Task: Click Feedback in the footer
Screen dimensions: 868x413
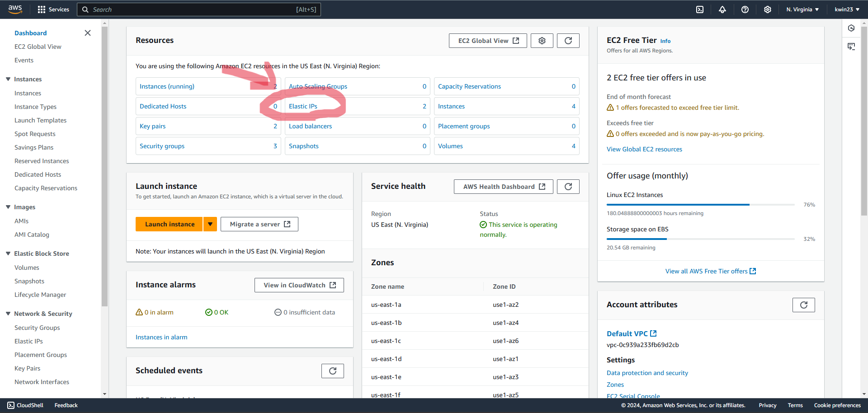Action: point(66,405)
